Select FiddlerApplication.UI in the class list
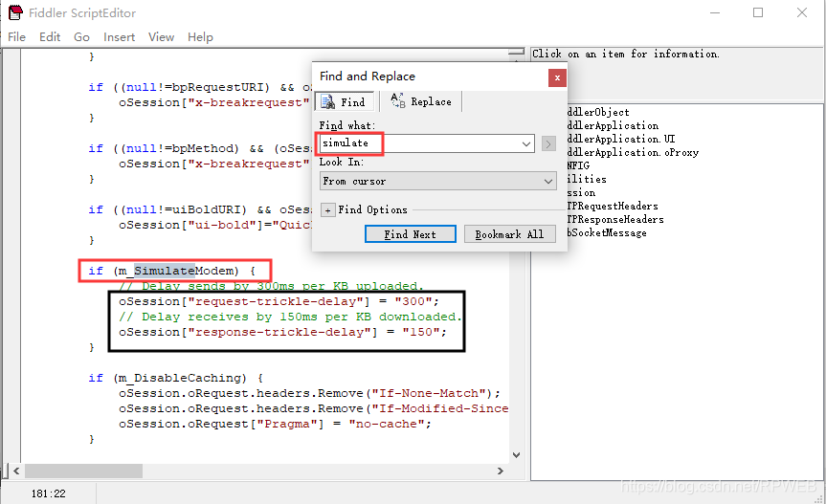Screen dimensions: 826x504 click(620, 139)
